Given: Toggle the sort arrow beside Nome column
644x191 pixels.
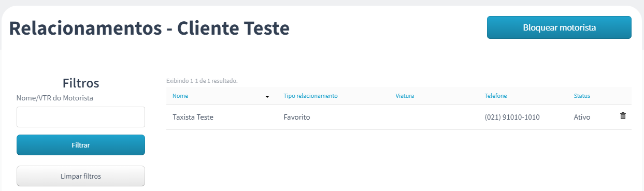Looking at the screenshot, I should (x=267, y=97).
